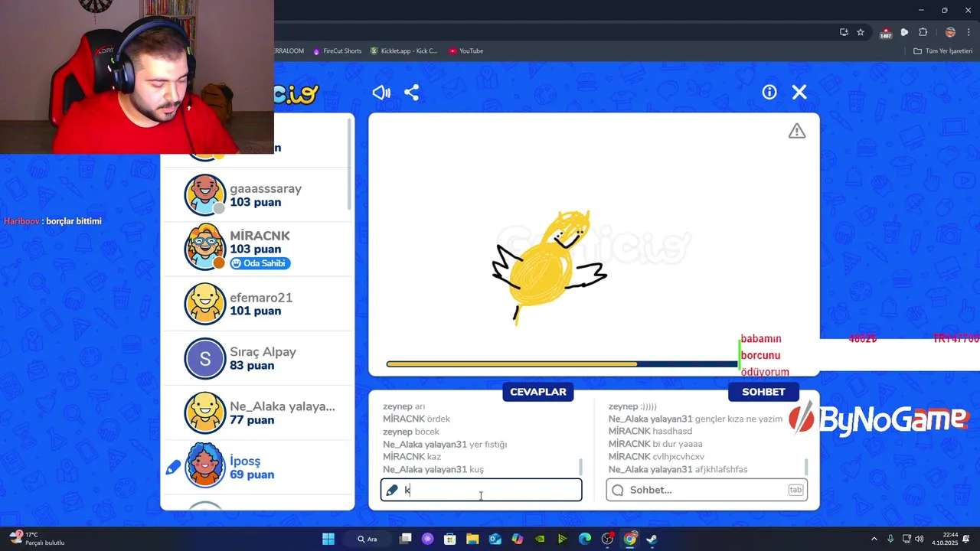980x551 pixels.
Task: Click the player list scrollbar
Action: [x=351, y=165]
